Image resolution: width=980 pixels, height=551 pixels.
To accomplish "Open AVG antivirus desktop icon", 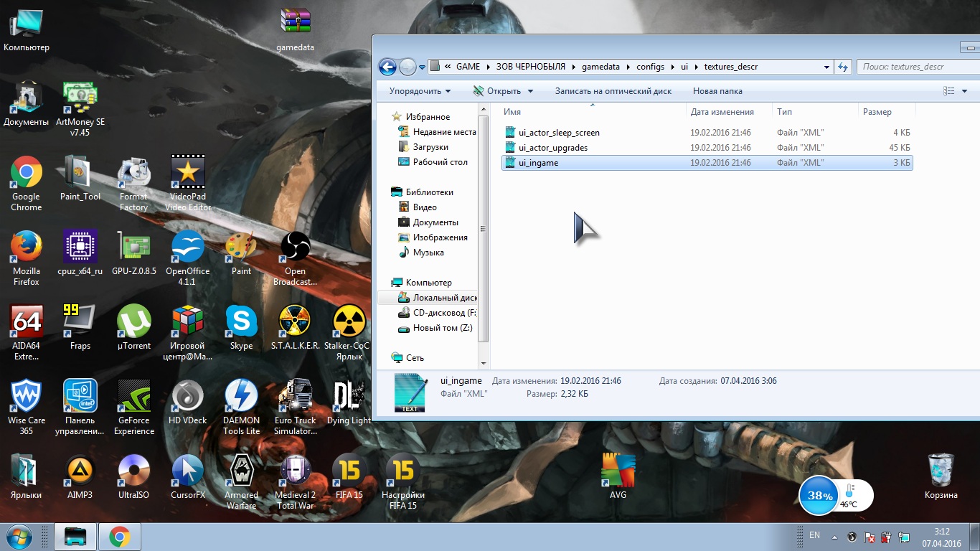I will (618, 476).
